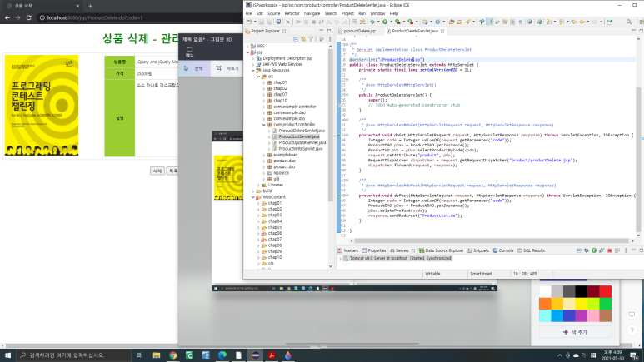This screenshot has width=644, height=362.
Task: Click Collapse All in Project Explorer
Action: click(296, 39)
